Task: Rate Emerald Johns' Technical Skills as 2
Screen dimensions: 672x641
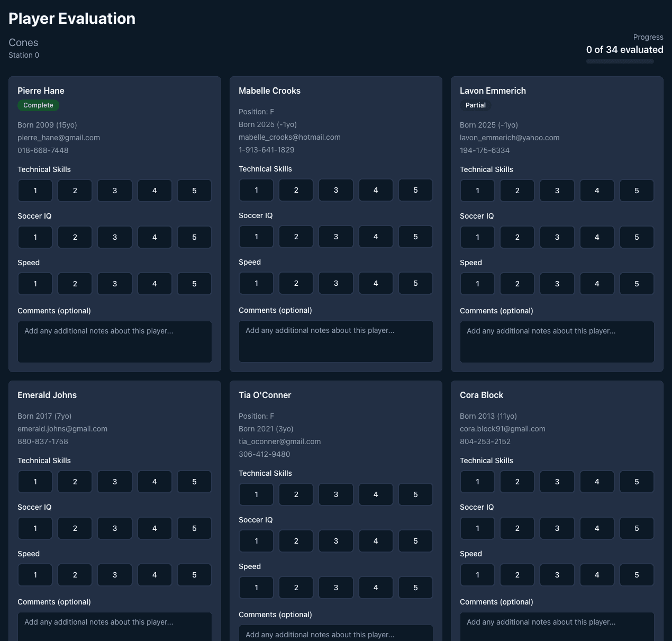Action: (75, 482)
